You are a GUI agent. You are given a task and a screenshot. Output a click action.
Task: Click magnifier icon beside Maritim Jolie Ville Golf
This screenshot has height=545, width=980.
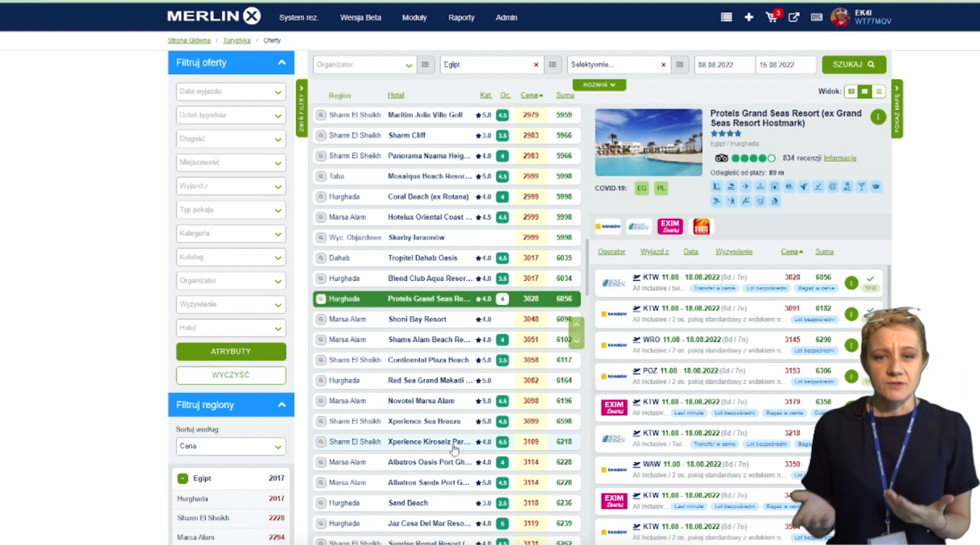[x=321, y=115]
